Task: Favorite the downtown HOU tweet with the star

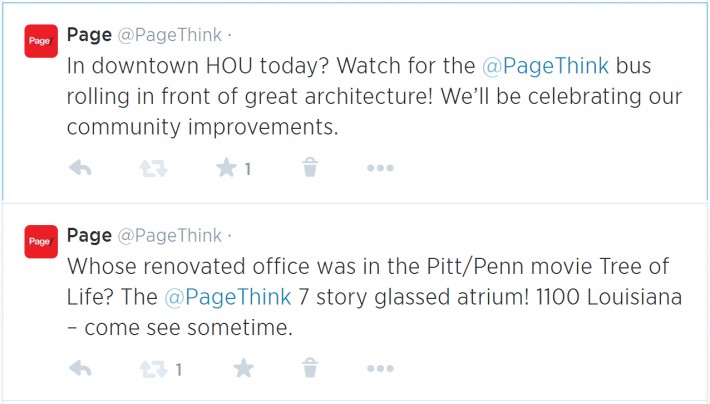Action: pyautogui.click(x=226, y=168)
